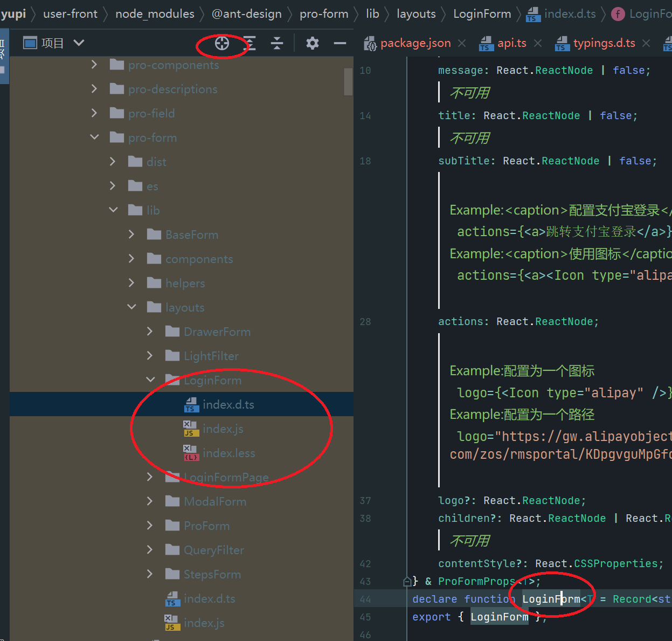Click the Select Opened File crosshair icon

[x=222, y=43]
